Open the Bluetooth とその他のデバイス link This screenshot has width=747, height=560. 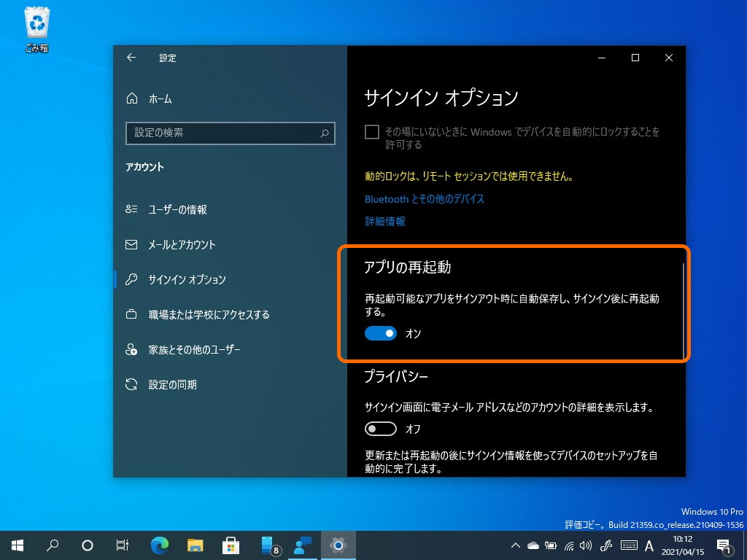click(x=425, y=198)
